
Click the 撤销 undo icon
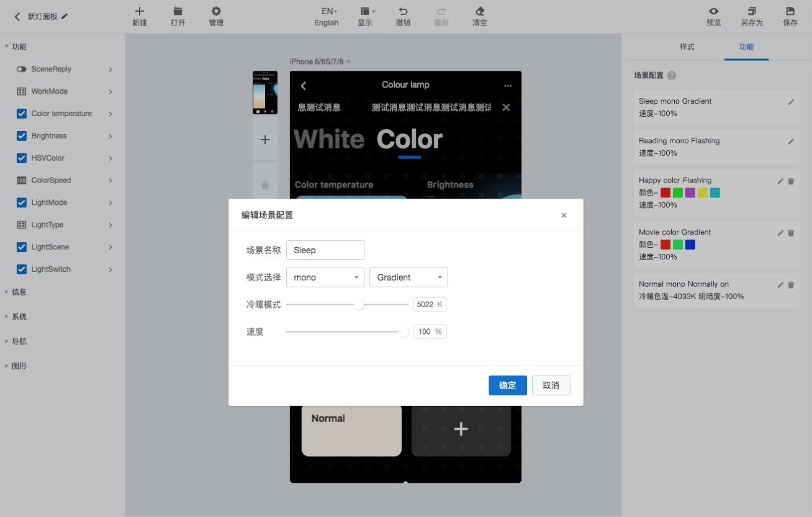click(403, 11)
